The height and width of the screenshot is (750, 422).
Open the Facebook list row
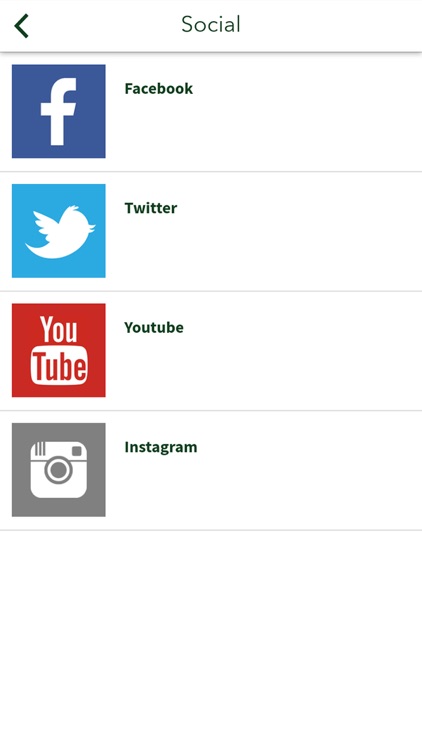211,111
